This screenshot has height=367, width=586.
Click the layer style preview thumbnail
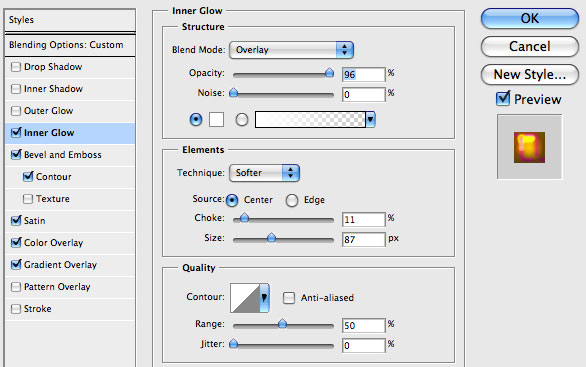click(529, 147)
